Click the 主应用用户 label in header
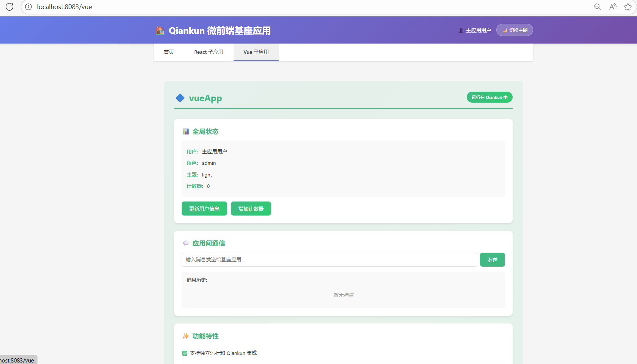 click(x=478, y=30)
